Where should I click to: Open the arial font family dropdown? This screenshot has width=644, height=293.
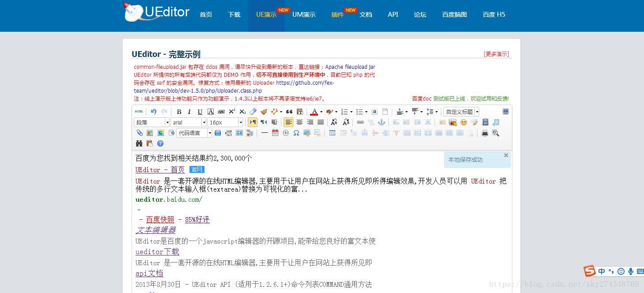(x=189, y=122)
